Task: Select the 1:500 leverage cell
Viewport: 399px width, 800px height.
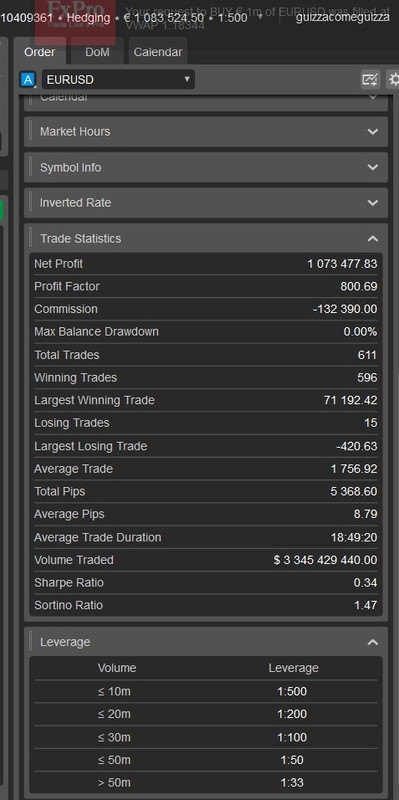Action: (292, 691)
